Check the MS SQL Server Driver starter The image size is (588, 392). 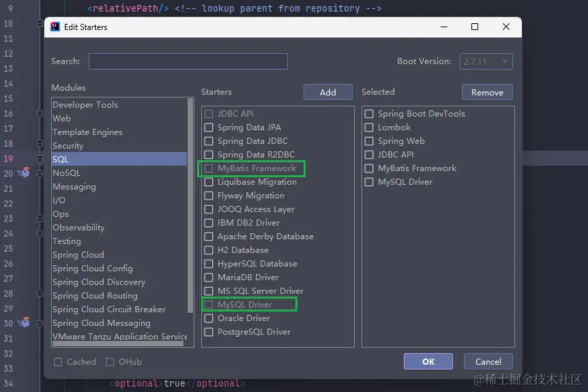pyautogui.click(x=209, y=291)
